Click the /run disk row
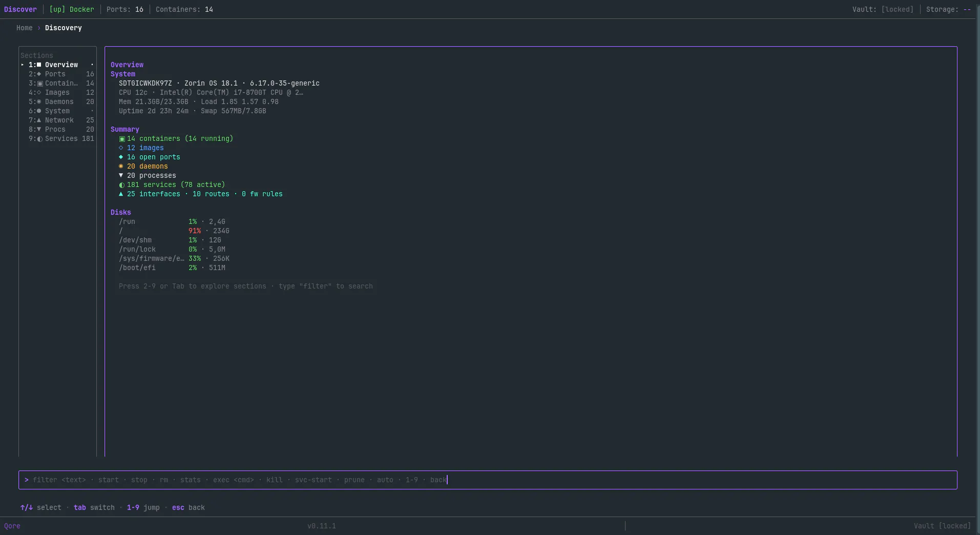 pyautogui.click(x=172, y=221)
